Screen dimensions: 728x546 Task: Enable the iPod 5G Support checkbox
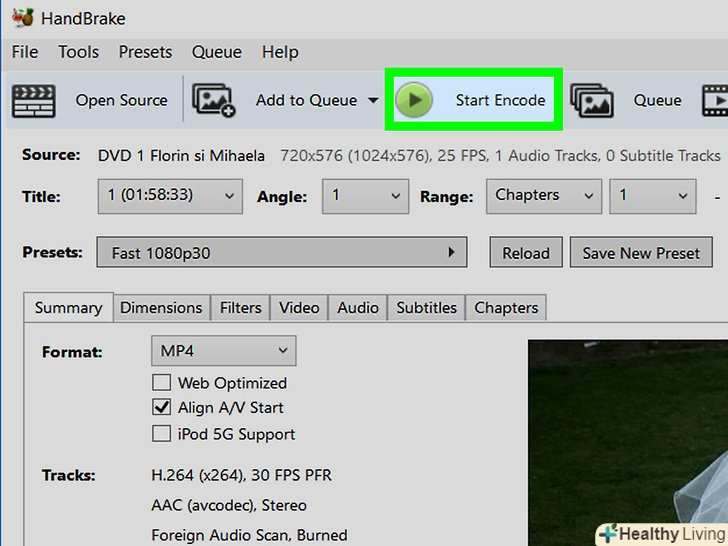click(161, 434)
